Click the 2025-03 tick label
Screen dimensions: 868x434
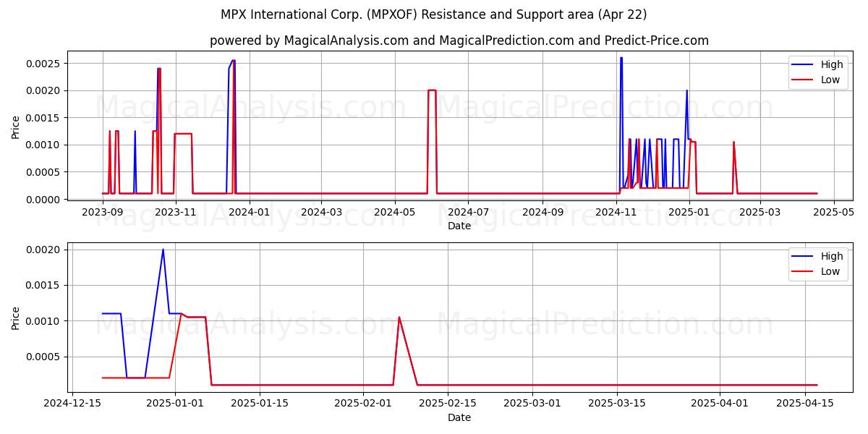tap(760, 212)
